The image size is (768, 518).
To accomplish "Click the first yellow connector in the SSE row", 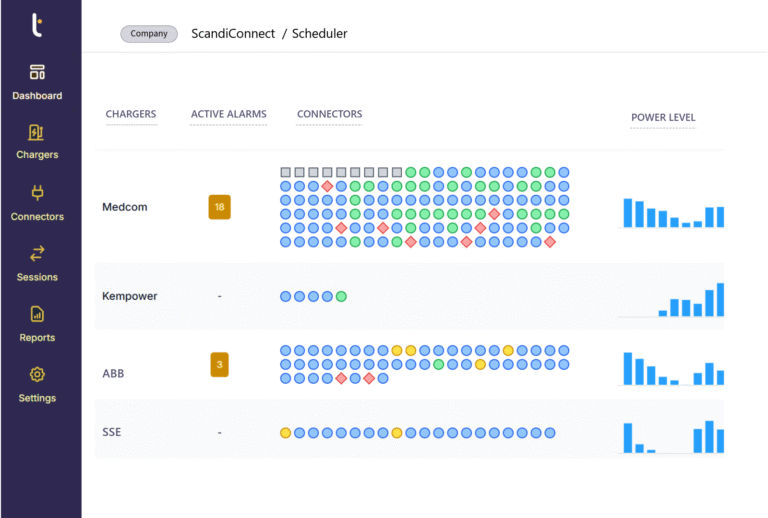I will (x=285, y=433).
